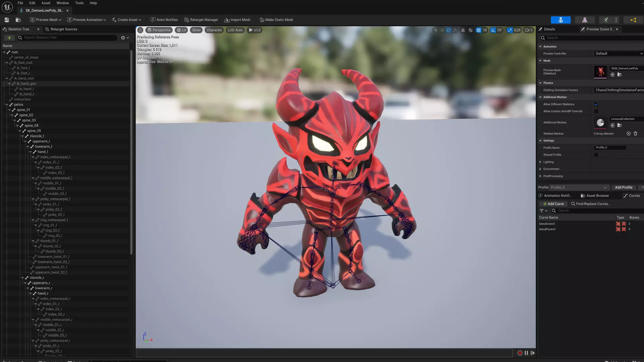Toggle first type icon for blendParent1 curve
Viewport: 644px width, 362px height.
coord(618,229)
